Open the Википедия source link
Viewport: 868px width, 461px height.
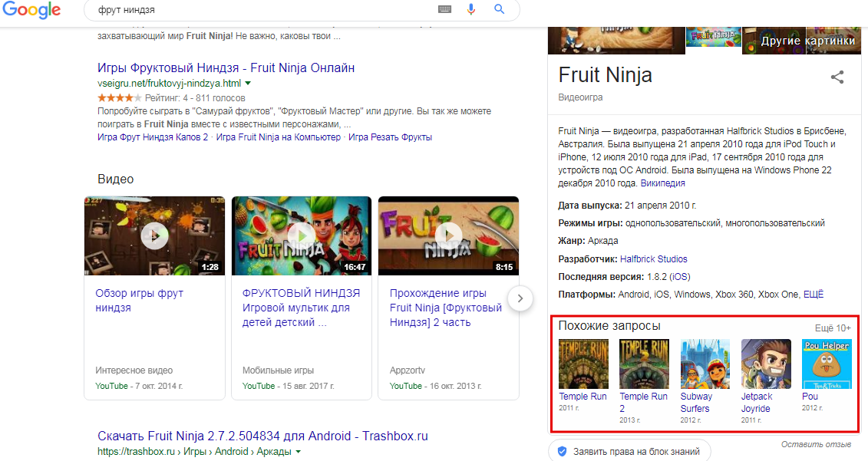[663, 183]
